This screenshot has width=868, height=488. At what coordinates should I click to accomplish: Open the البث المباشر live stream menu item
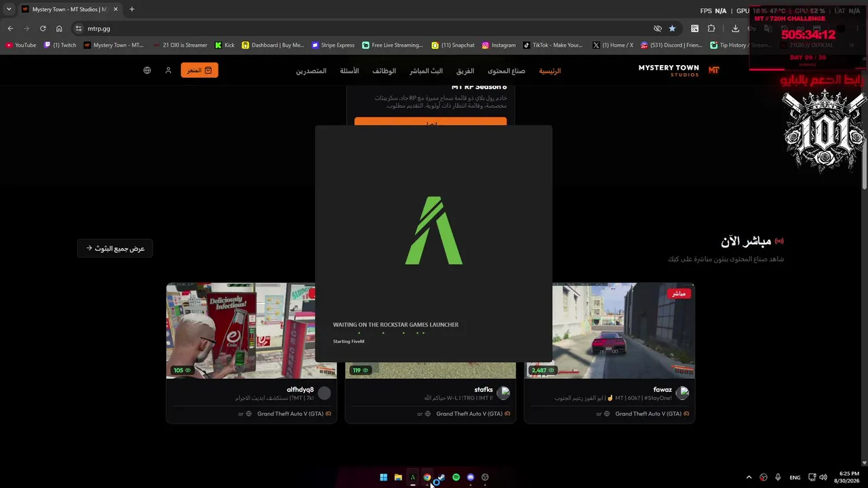tap(426, 71)
